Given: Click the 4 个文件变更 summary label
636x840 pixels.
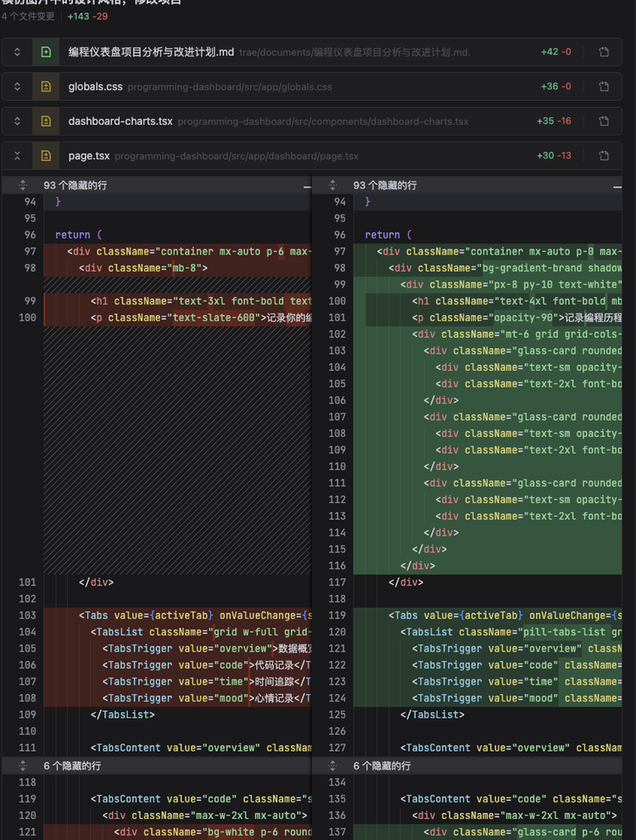Looking at the screenshot, I should (x=28, y=17).
